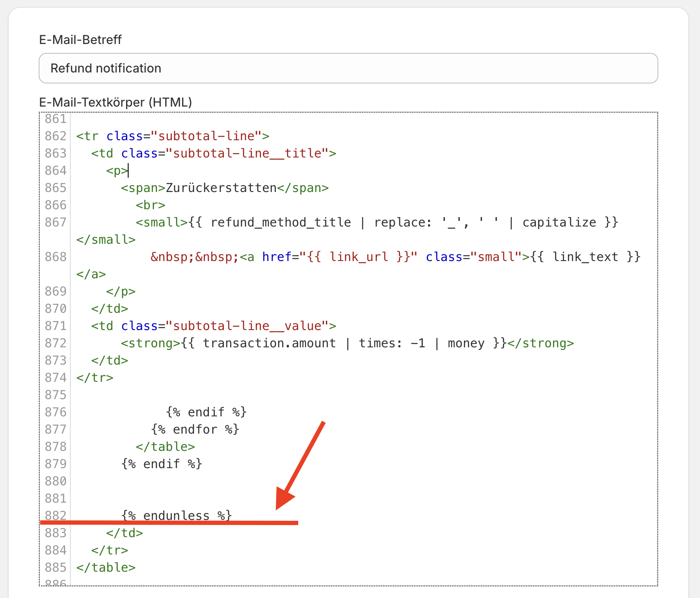Viewport: 700px width, 598px height.
Task: Click the subtotal-line__value class value
Action: pos(247,326)
